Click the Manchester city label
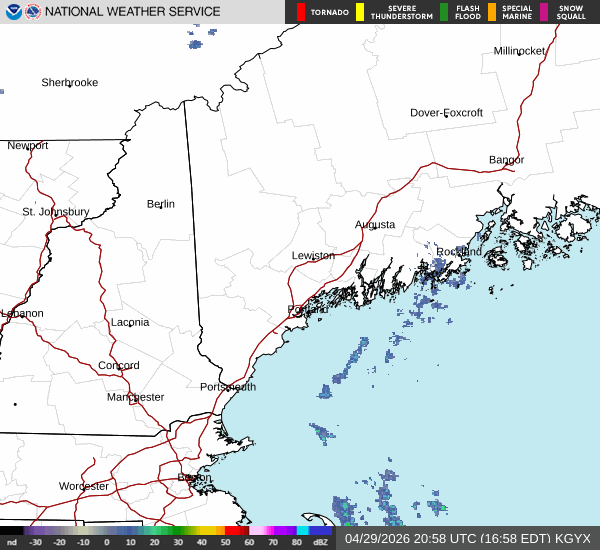The image size is (600, 550). click(x=135, y=397)
